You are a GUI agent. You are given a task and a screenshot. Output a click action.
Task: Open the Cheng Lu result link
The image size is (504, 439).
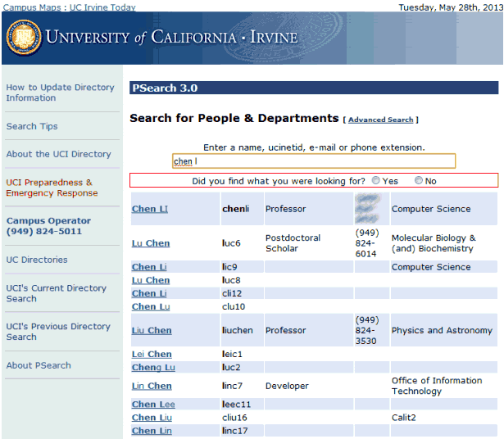153,367
